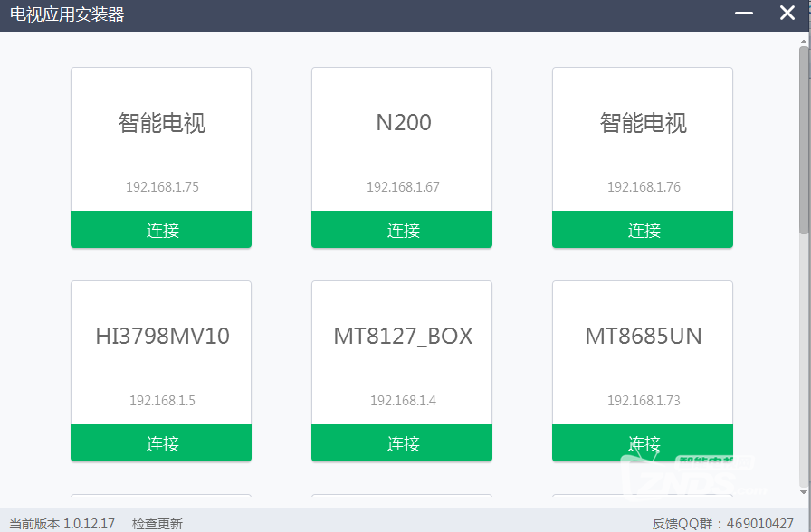This screenshot has width=811, height=532.
Task: Click the IP address 192.168.1.73
Action: click(644, 400)
